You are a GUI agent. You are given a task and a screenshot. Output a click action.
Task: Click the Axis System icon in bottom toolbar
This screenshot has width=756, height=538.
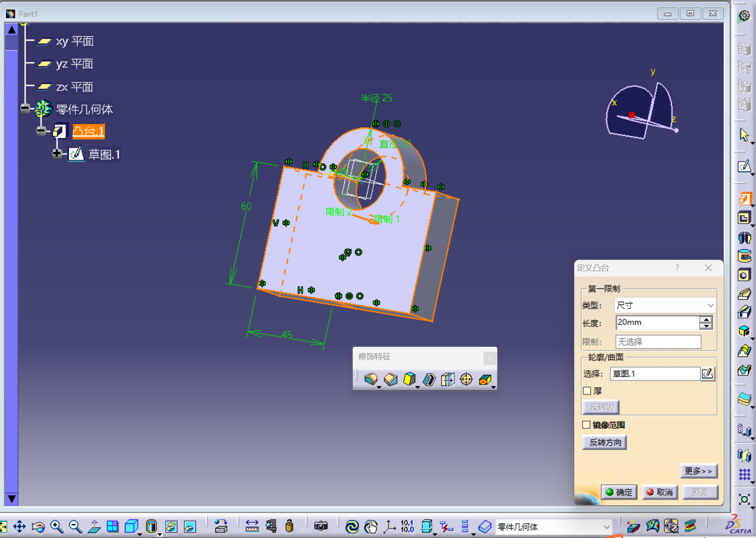click(x=390, y=526)
